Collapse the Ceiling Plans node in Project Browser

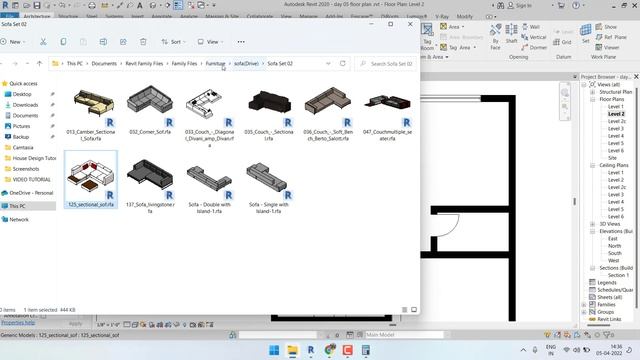pyautogui.click(x=592, y=165)
